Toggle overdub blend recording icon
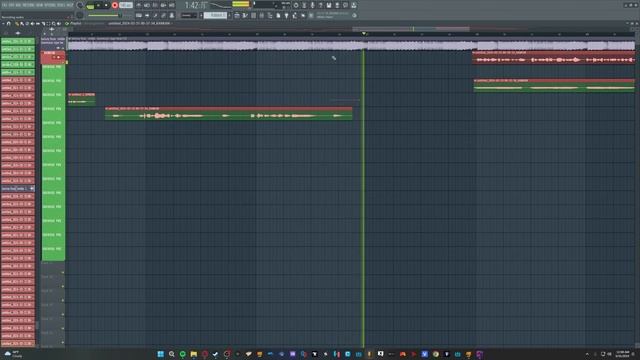The width and height of the screenshot is (640, 360). point(163,5)
